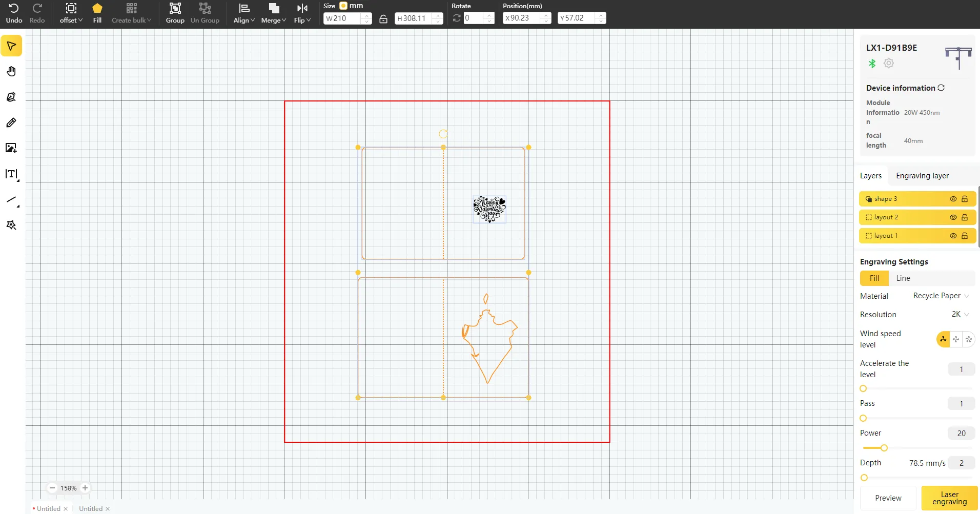Screen dimensions: 980x514
Task: Open the Align dropdown
Action: pos(244,13)
